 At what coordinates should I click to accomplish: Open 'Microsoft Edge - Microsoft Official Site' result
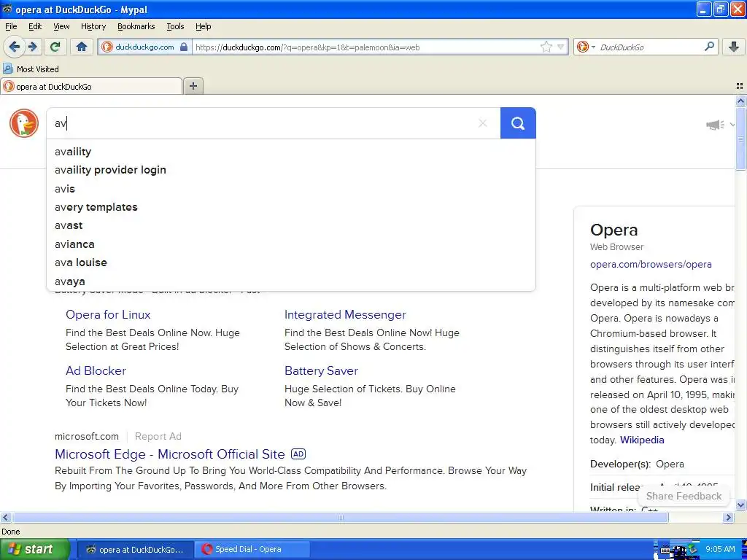click(170, 454)
